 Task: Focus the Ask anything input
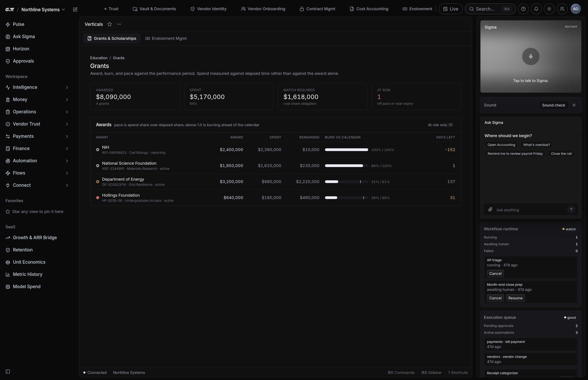coord(530,210)
